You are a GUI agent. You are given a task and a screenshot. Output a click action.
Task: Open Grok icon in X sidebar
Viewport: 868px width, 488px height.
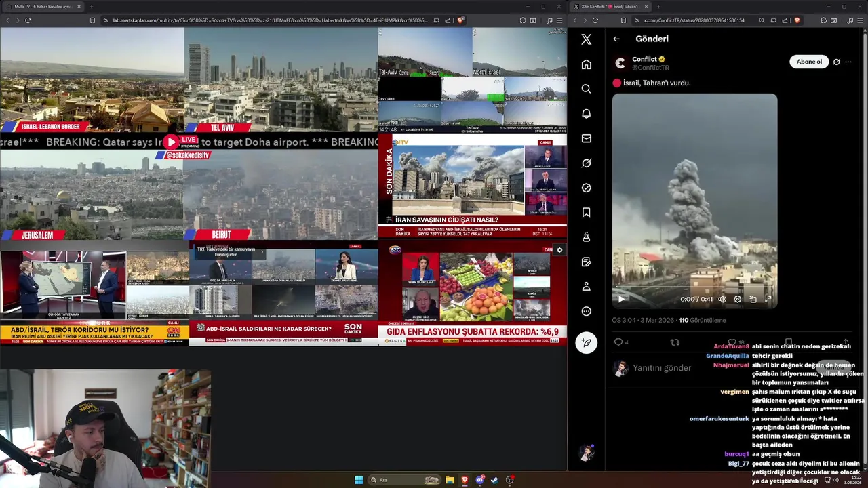pos(587,163)
